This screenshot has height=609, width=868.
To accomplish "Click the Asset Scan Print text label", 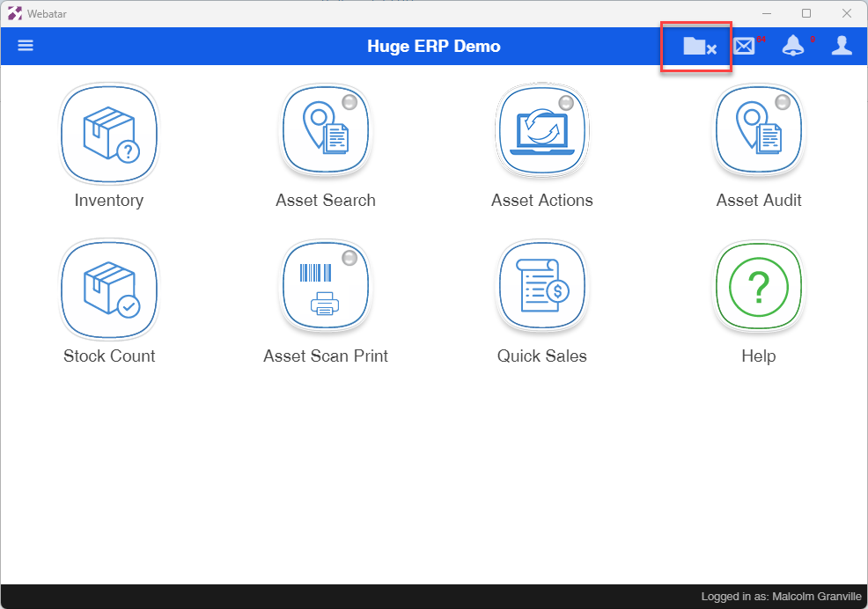I will 326,356.
